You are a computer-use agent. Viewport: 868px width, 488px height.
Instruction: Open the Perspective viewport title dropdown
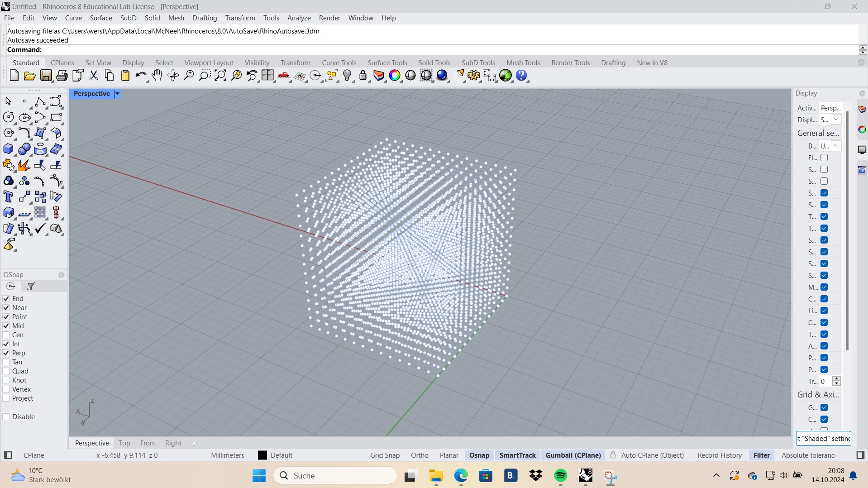click(x=117, y=94)
